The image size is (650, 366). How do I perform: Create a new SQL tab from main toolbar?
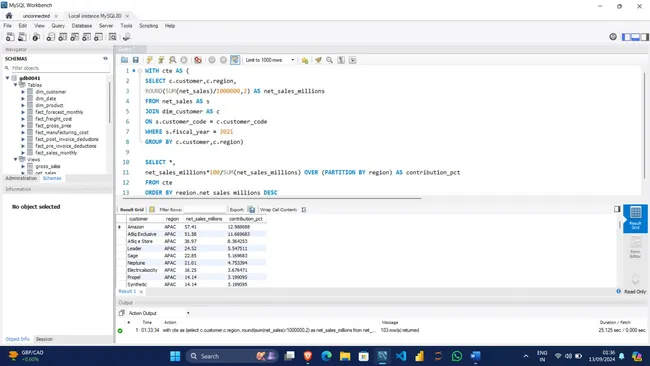pyautogui.click(x=10, y=37)
